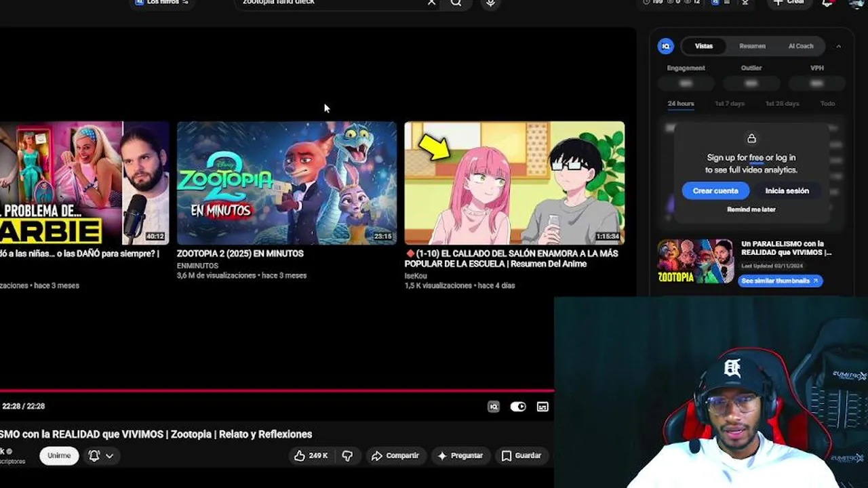This screenshot has height=488, width=868.
Task: Click See similar thumbnails button
Action: [780, 281]
